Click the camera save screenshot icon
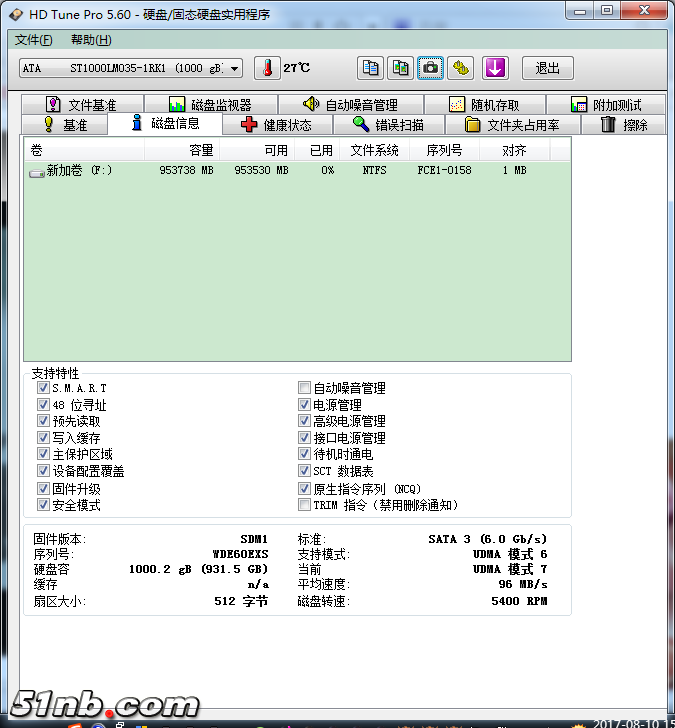This screenshot has width=675, height=728. [431, 68]
